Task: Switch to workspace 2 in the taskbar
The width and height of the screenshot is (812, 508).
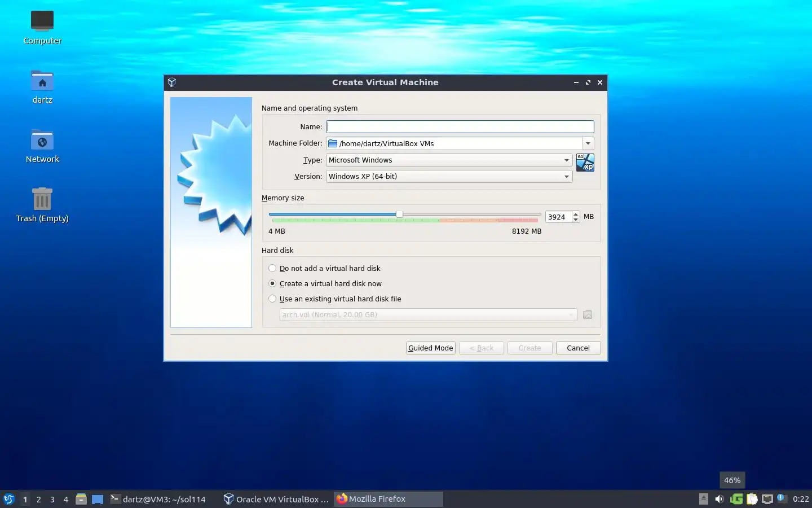Action: [38, 499]
